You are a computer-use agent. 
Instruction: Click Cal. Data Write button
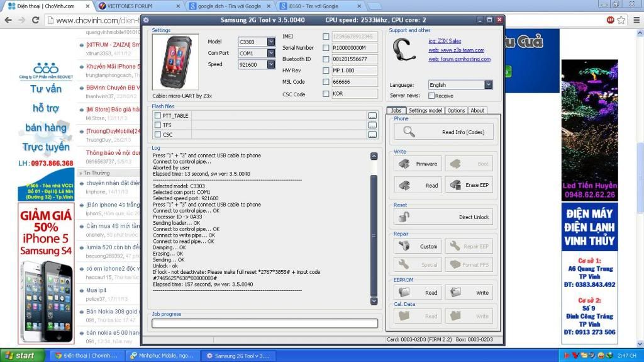(x=469, y=316)
